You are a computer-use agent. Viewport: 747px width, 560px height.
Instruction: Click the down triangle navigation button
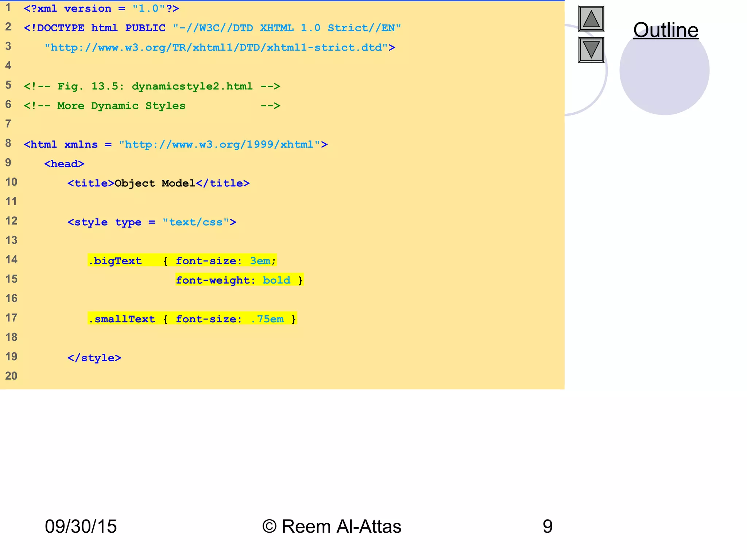pyautogui.click(x=591, y=50)
